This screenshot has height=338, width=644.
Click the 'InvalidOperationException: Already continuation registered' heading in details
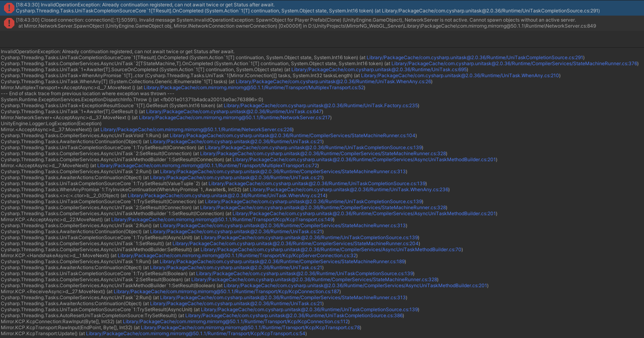(118, 52)
